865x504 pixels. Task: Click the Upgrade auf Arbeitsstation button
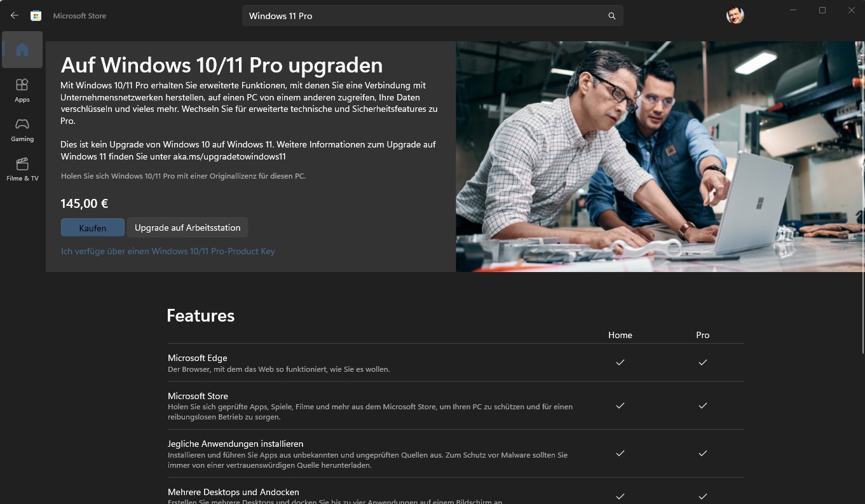pyautogui.click(x=187, y=227)
